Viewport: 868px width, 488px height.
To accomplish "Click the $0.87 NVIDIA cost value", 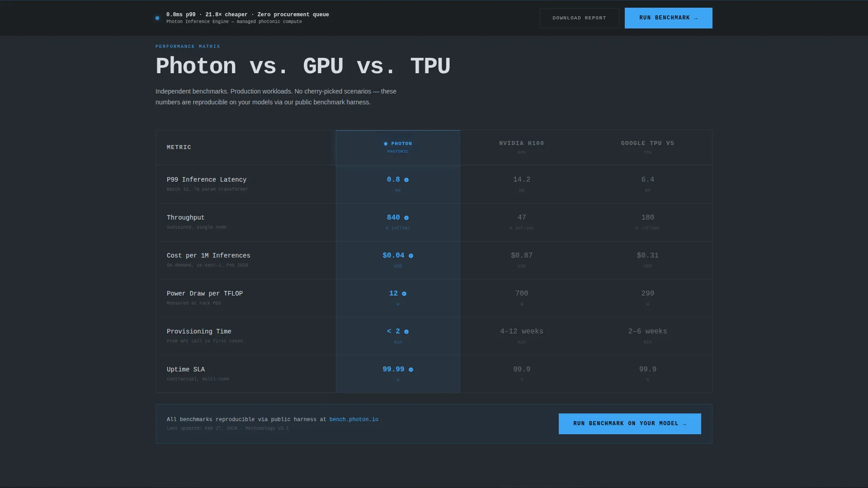I will 522,256.
